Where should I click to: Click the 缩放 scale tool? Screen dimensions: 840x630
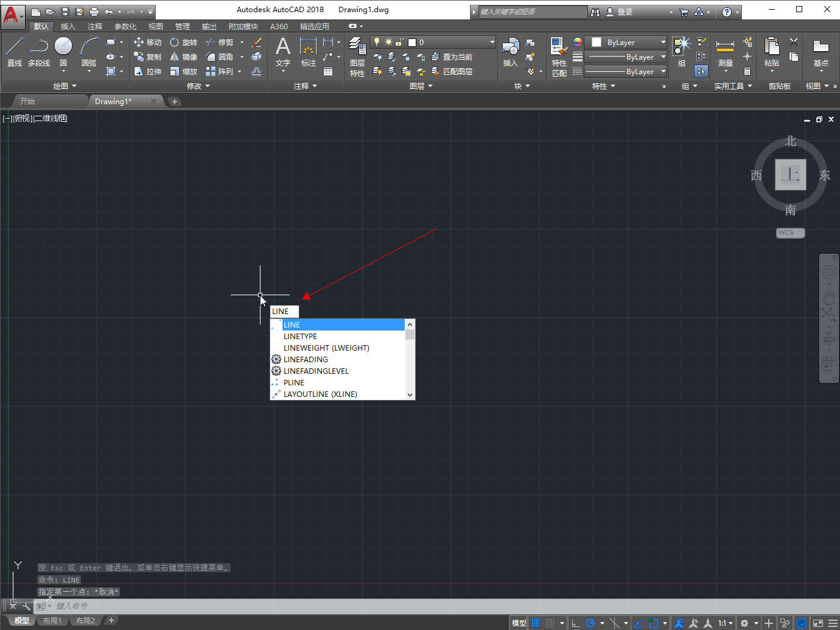pyautogui.click(x=183, y=71)
